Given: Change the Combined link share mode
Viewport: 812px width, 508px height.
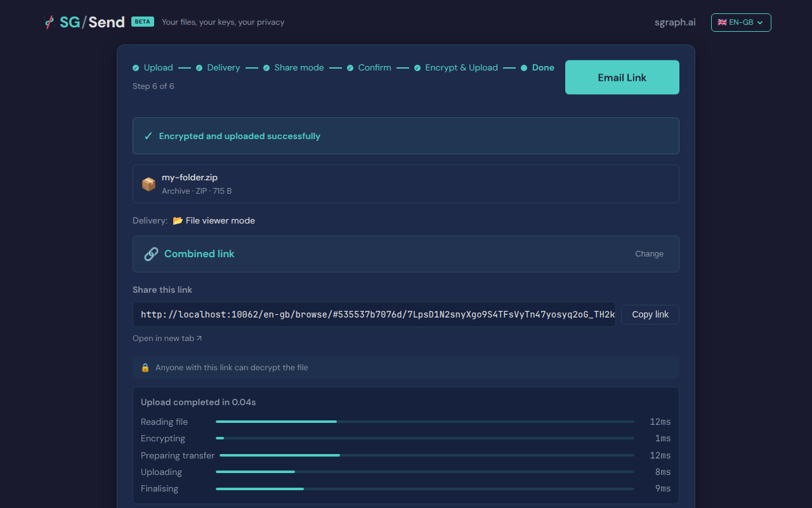Looking at the screenshot, I should coord(649,254).
